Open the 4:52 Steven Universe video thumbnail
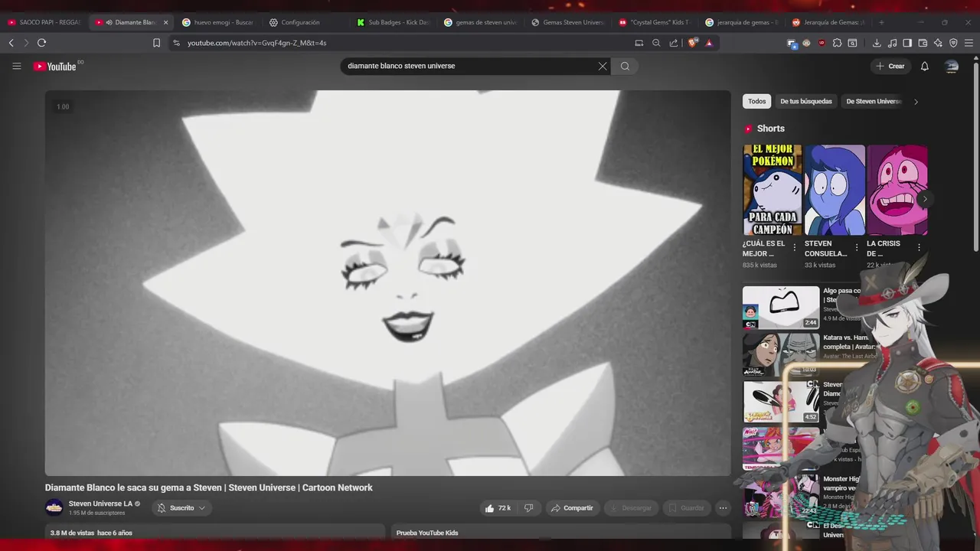 781,402
